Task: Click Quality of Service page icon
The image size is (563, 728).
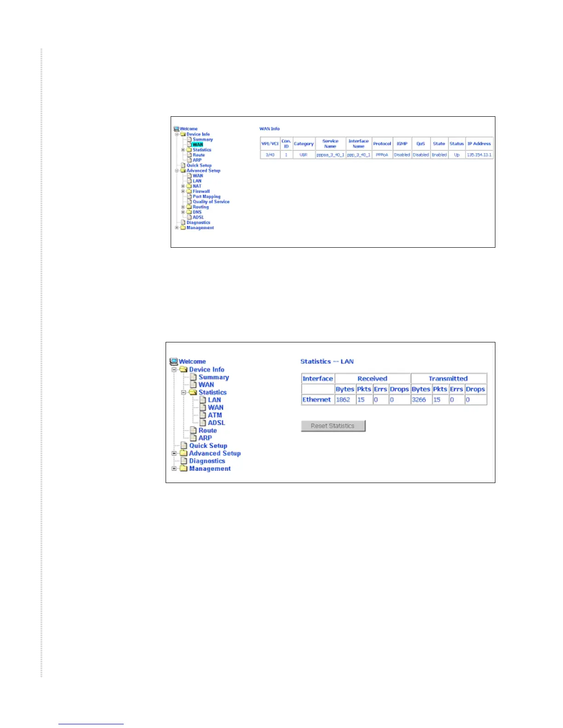Action: 190,202
